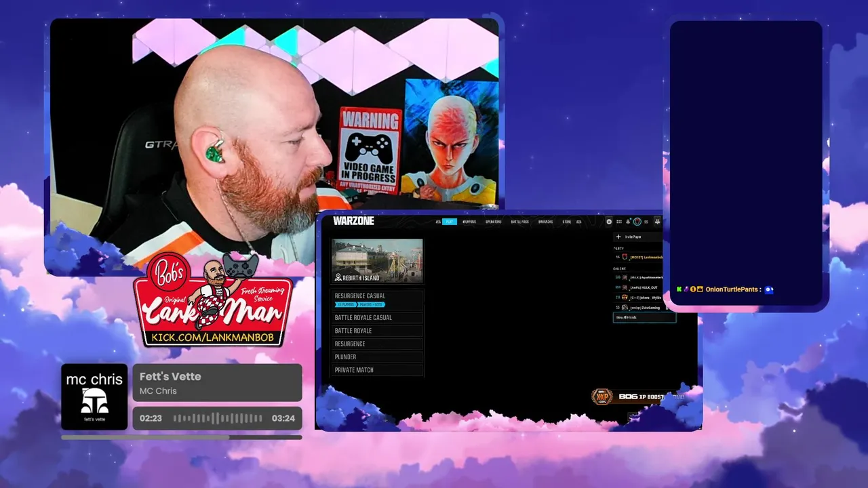
Task: Select the Resurgence mode
Action: pos(377,344)
